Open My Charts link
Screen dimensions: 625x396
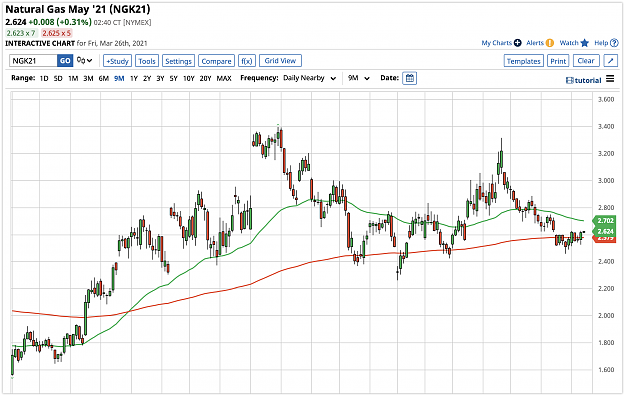[x=496, y=43]
